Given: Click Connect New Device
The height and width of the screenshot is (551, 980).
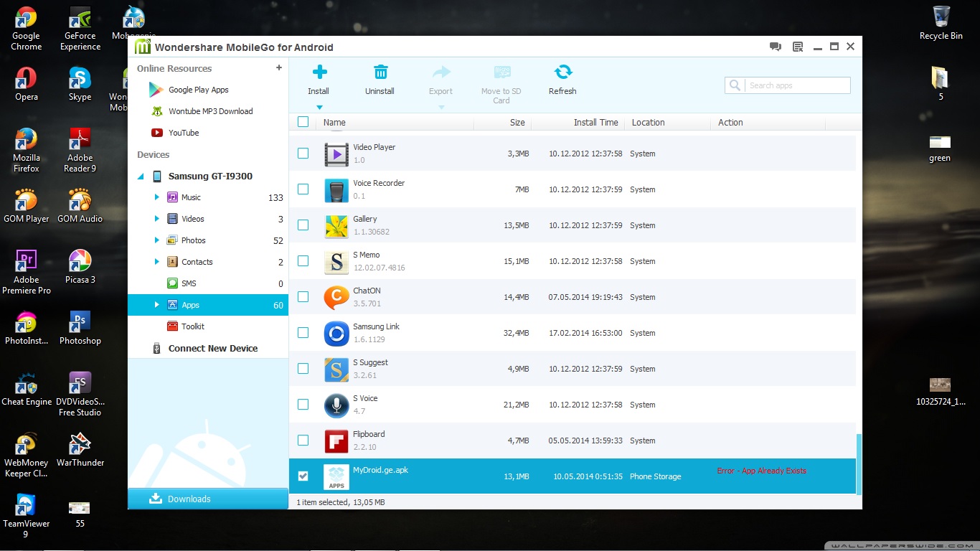Looking at the screenshot, I should coord(213,348).
